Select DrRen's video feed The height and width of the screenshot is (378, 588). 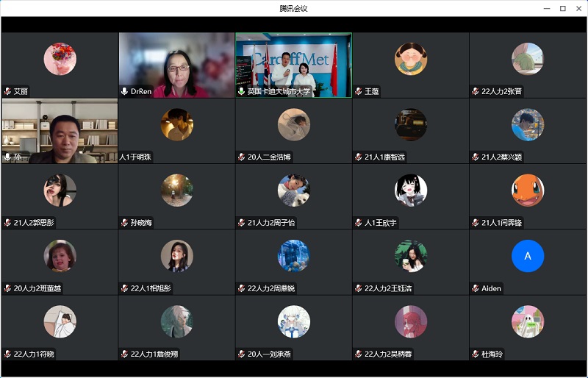pyautogui.click(x=176, y=65)
